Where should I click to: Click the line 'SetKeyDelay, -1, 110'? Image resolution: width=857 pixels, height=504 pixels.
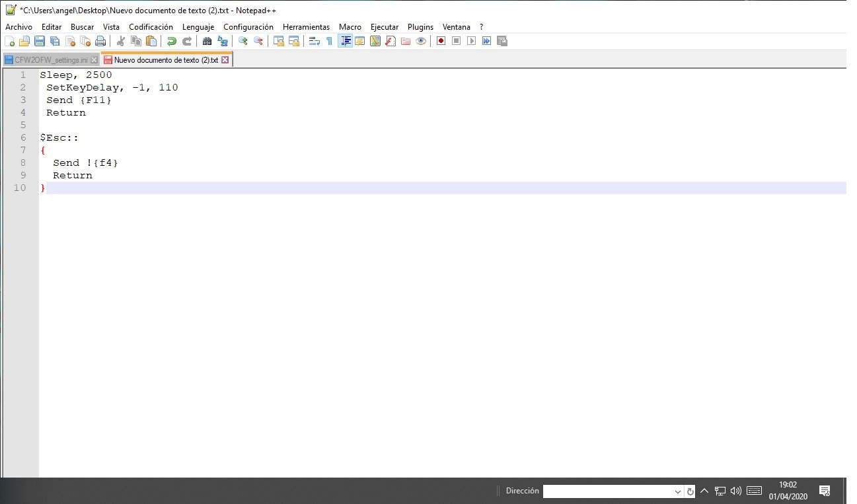(112, 87)
